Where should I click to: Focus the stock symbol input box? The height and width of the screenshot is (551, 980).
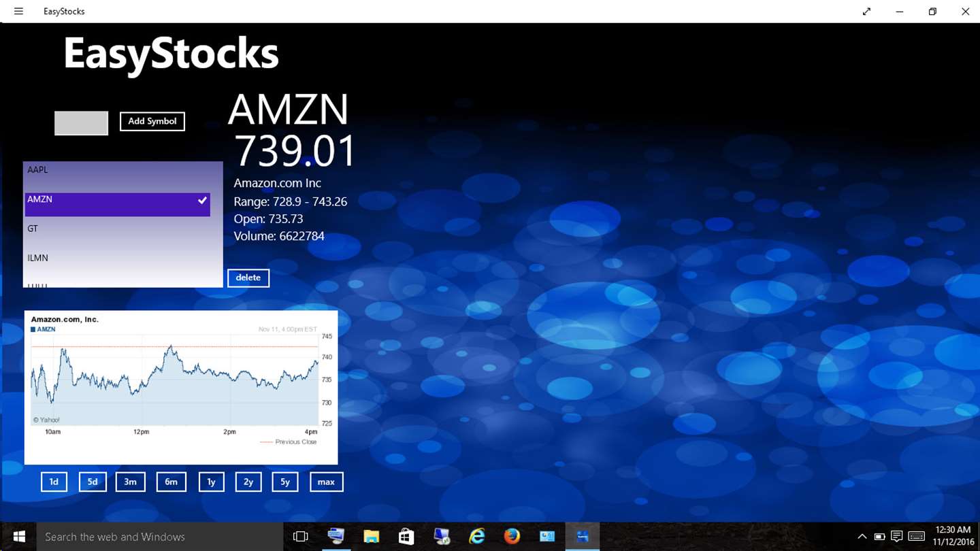(x=82, y=123)
